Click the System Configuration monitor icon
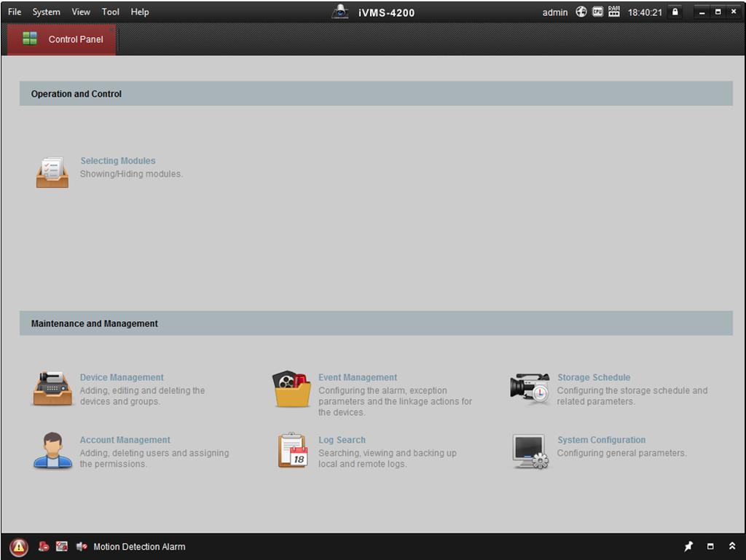The height and width of the screenshot is (560, 746). point(530,451)
